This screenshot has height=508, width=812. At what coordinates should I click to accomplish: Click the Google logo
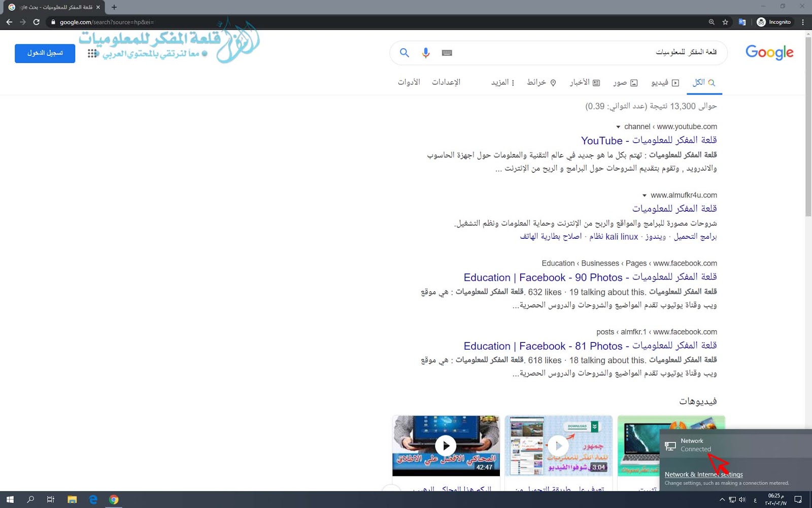(769, 52)
